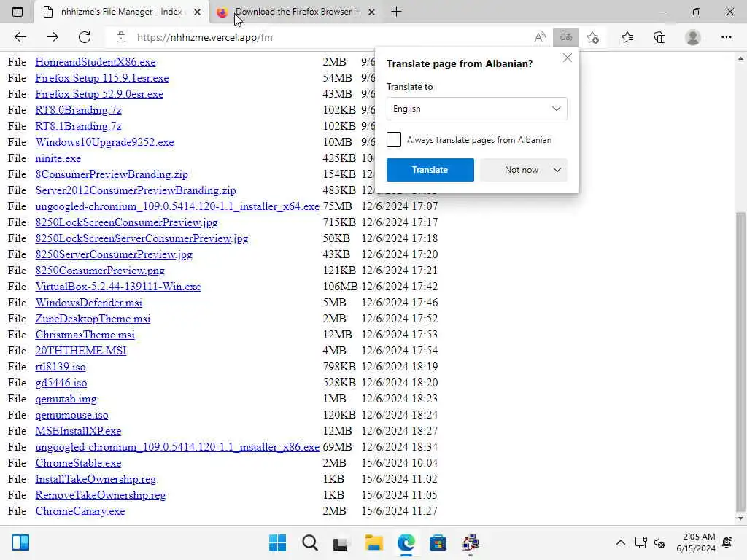Click the address bar URL field

(x=320, y=37)
